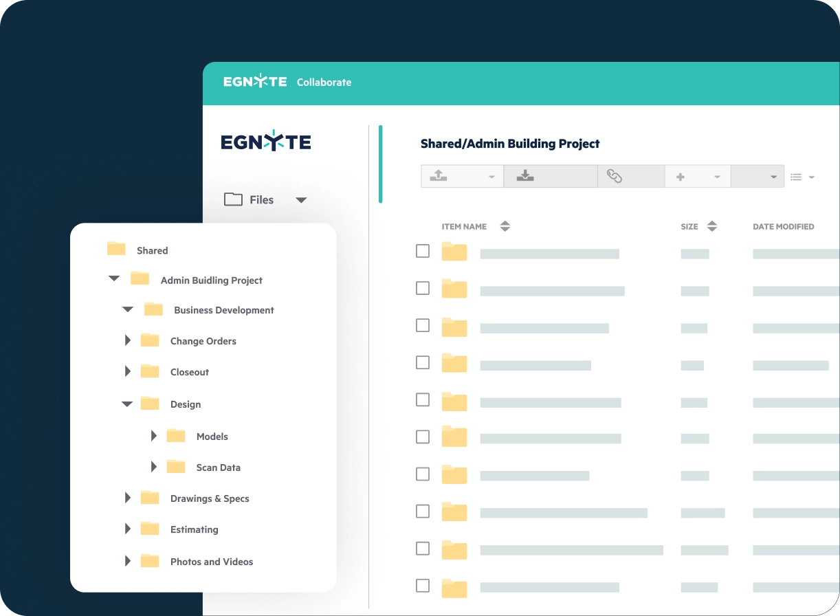Select the checkbox of the fifth file row

(422, 399)
